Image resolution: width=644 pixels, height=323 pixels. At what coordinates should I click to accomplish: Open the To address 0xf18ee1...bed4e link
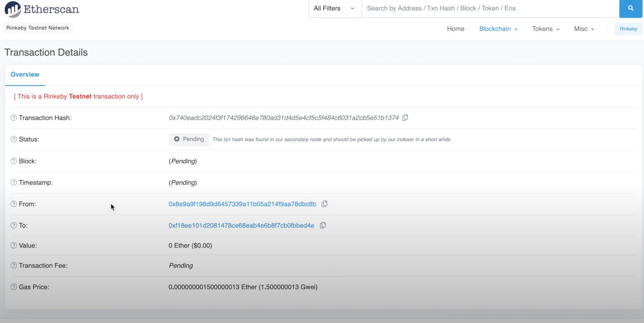point(241,226)
